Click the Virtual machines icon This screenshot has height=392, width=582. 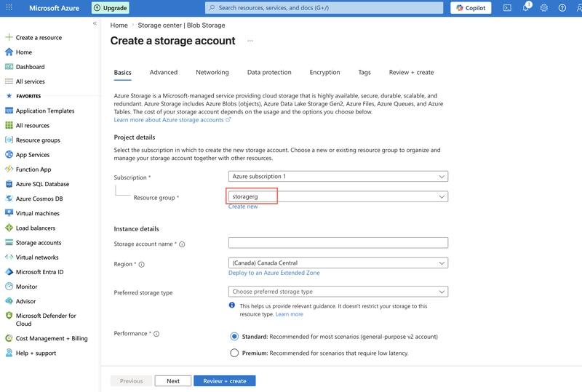[x=9, y=213]
